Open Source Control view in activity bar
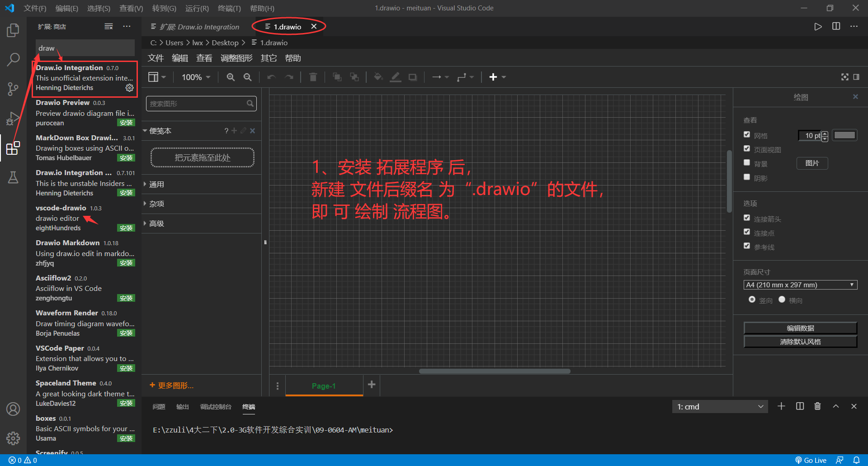 tap(13, 89)
